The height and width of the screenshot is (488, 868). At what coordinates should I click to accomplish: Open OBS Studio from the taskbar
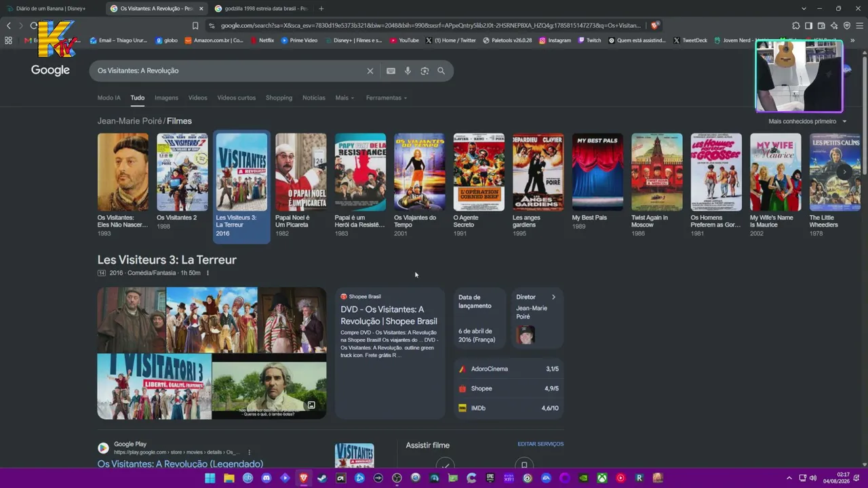tap(397, 478)
